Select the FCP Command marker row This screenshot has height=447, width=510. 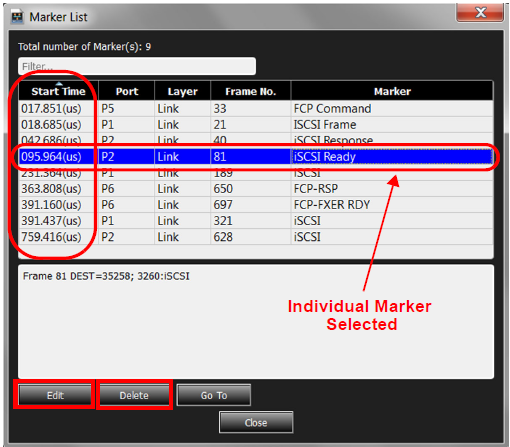(x=256, y=109)
